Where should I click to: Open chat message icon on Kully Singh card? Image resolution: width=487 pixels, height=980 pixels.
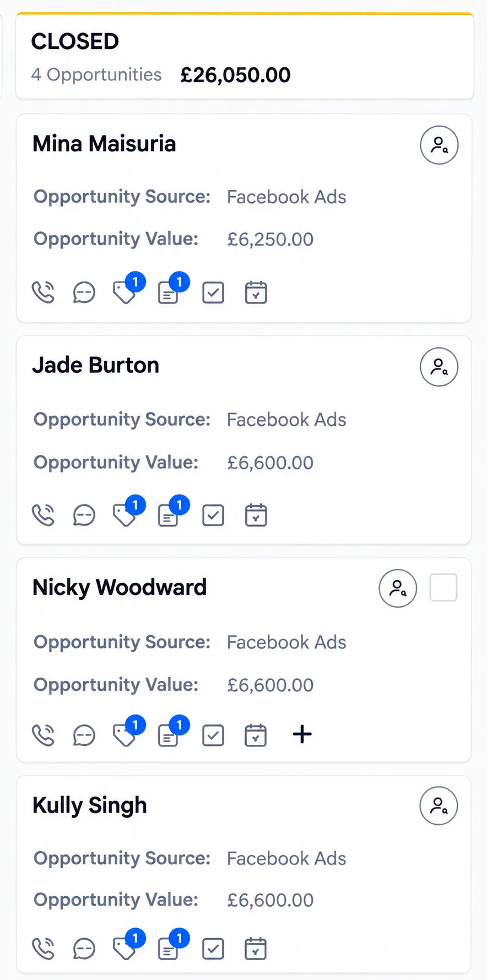[x=84, y=949]
